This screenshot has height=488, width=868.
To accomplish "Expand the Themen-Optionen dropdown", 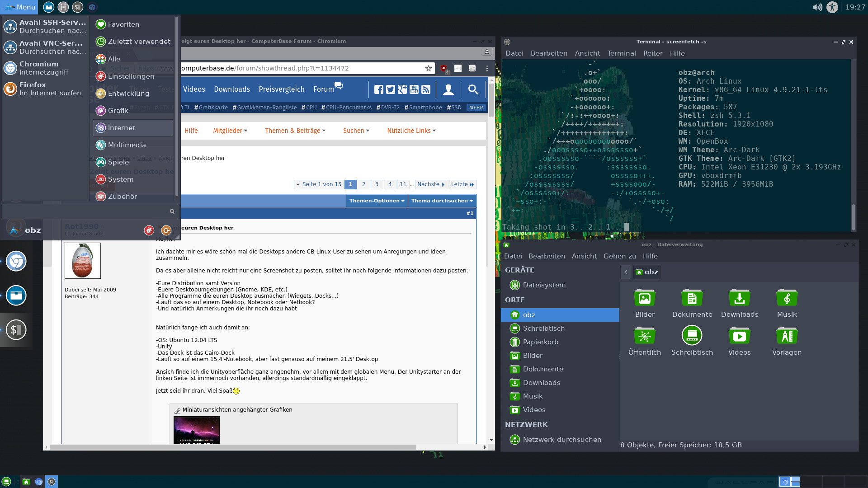I will click(377, 201).
